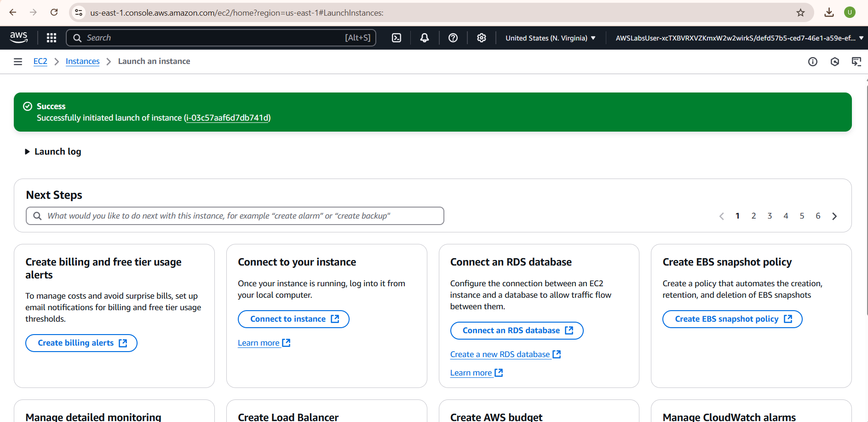Open the help question mark menu
Viewport: 868px width, 422px height.
[453, 38]
